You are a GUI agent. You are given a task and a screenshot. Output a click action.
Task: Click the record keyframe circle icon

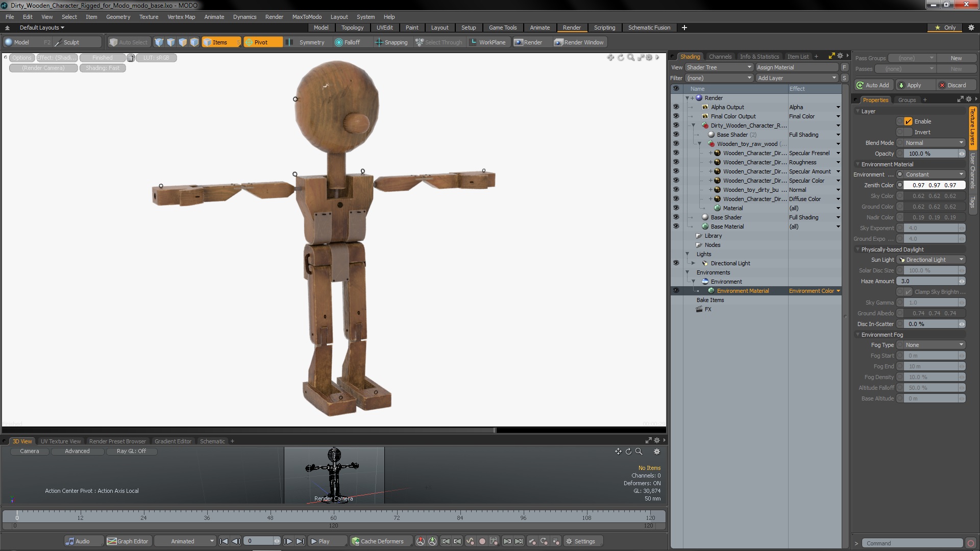(482, 541)
